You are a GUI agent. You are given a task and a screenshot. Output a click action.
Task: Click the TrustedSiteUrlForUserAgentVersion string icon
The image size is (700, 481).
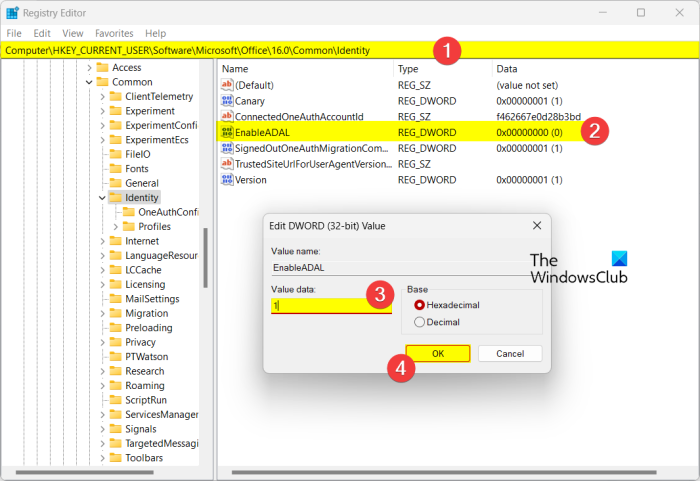pos(227,164)
